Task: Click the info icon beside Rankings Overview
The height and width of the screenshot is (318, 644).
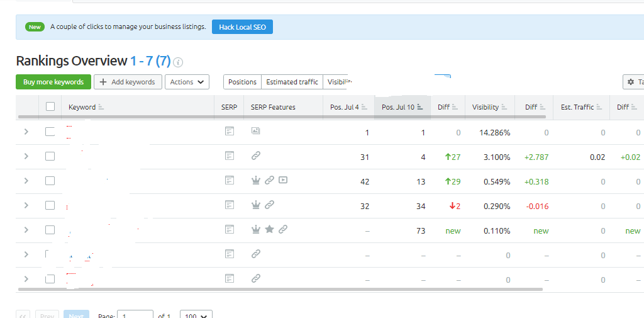Action: point(178,62)
